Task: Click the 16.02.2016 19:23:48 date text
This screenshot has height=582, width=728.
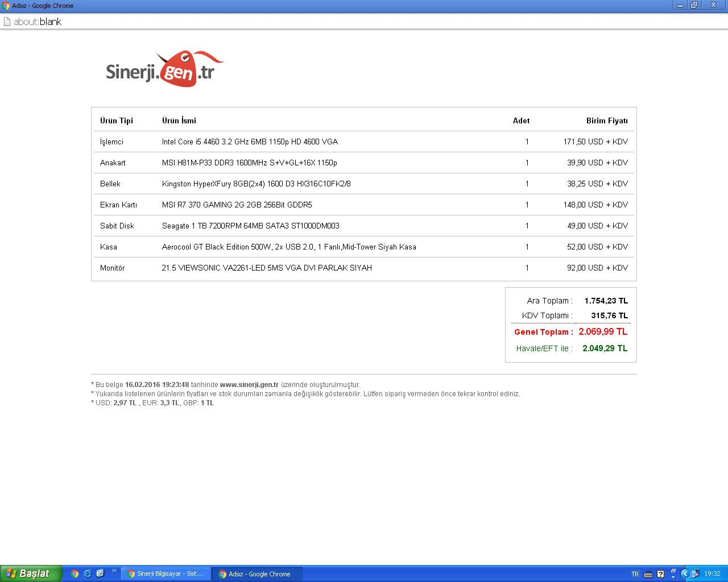Action: [157, 385]
